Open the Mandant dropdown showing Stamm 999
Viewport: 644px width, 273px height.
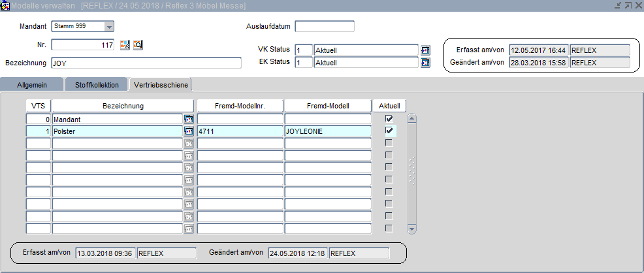109,27
